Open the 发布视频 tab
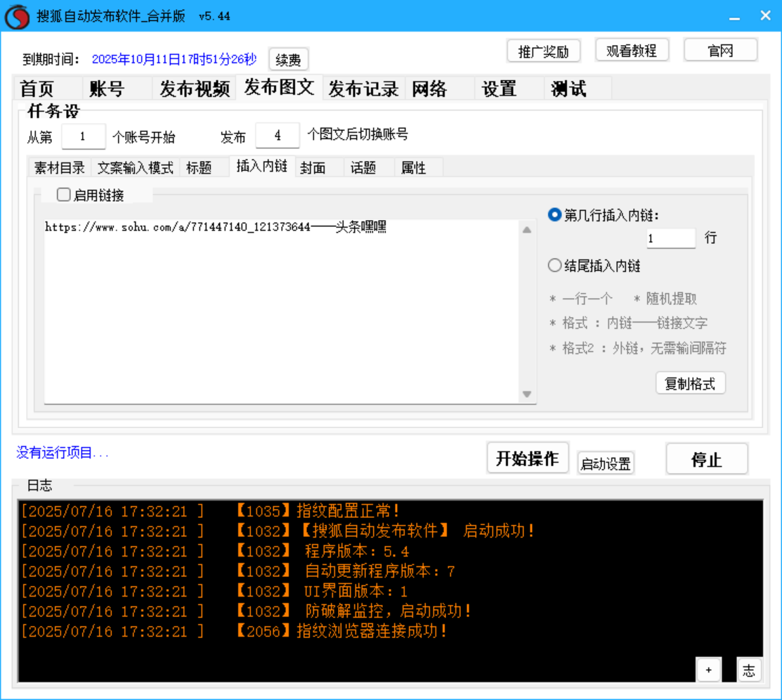The height and width of the screenshot is (700, 782). (195, 89)
